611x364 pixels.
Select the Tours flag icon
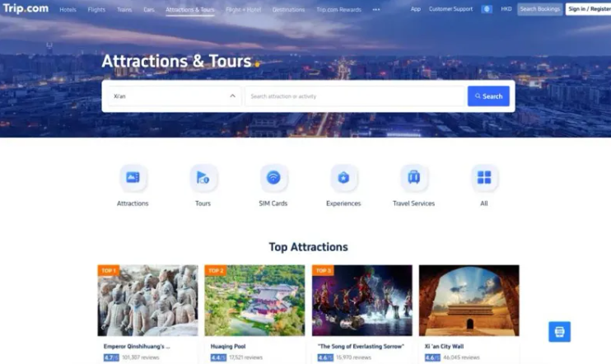click(x=203, y=178)
